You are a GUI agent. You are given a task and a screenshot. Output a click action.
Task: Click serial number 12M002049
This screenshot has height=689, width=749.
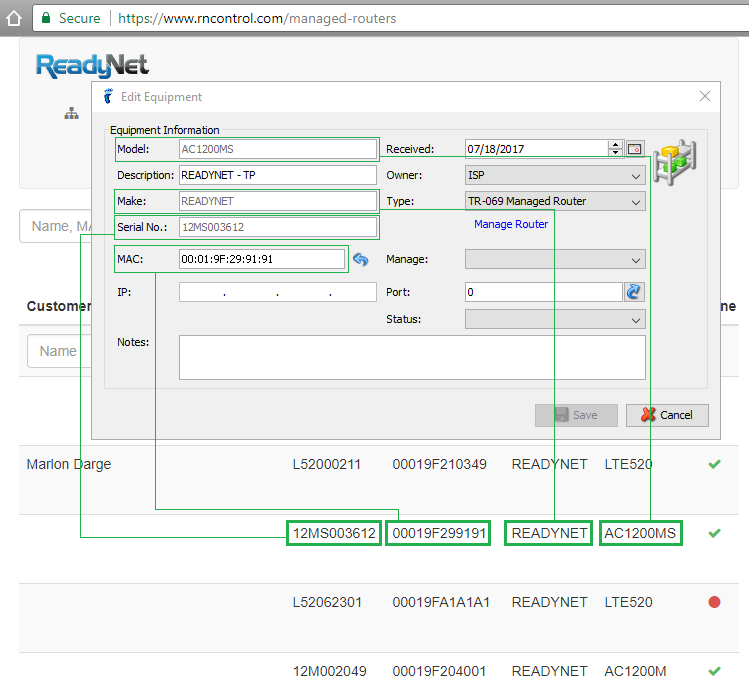point(330,671)
